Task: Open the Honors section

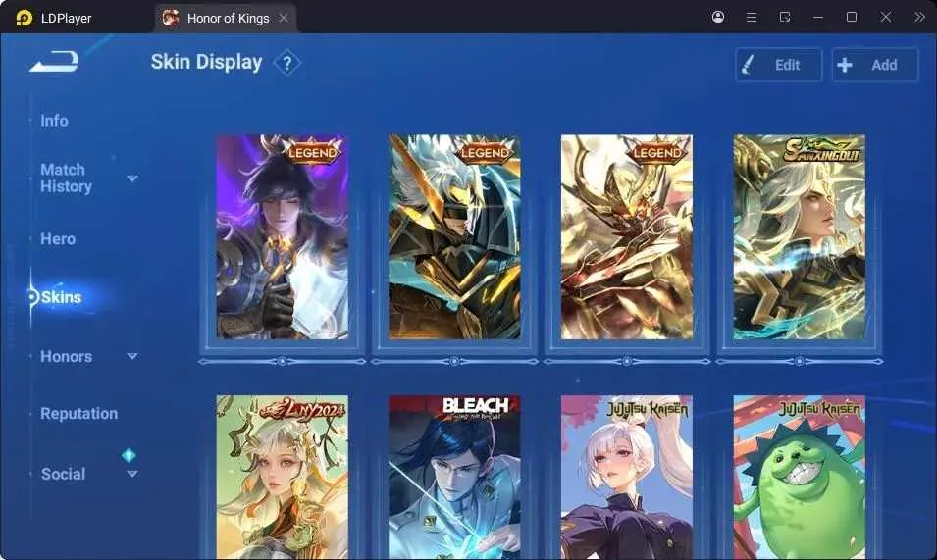Action: point(67,356)
